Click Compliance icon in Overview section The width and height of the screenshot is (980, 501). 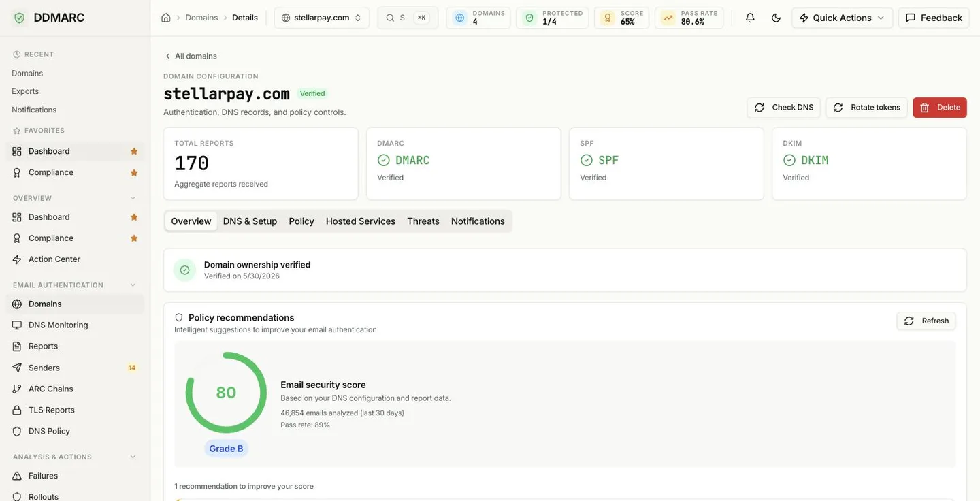click(17, 238)
